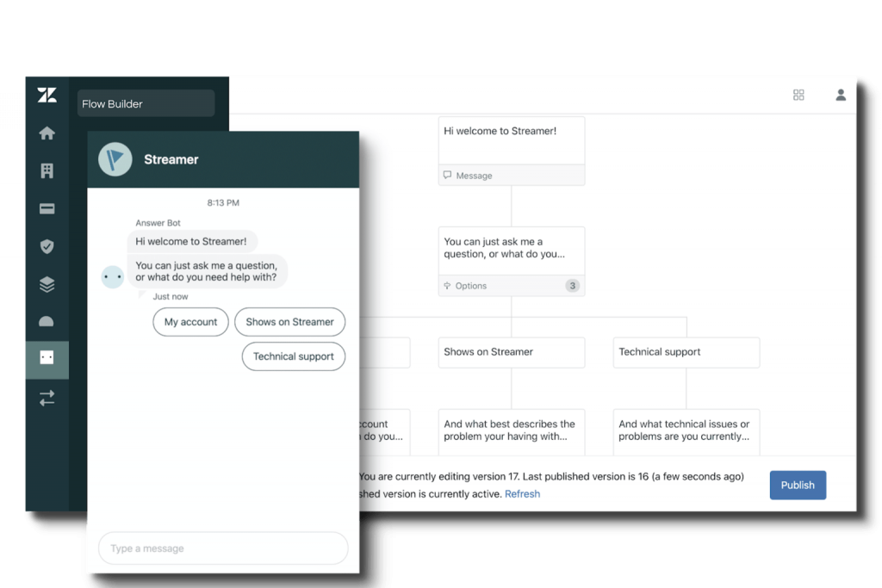
Task: Open the Home icon in sidebar
Action: [x=47, y=133]
